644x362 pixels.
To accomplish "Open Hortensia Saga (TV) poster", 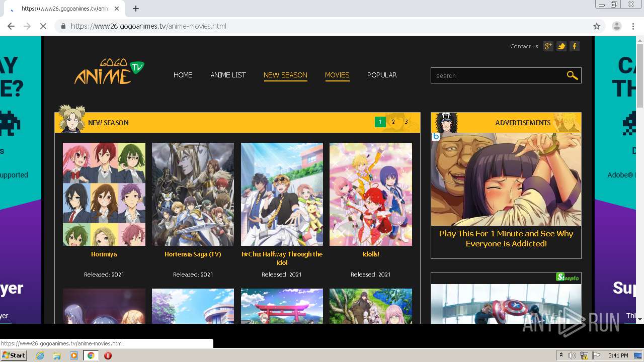I will tap(193, 194).
